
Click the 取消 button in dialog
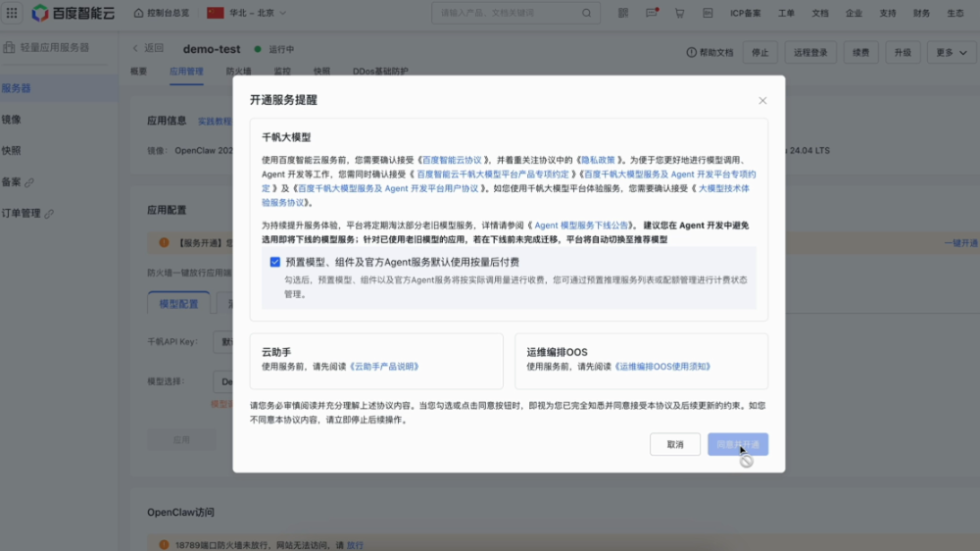pyautogui.click(x=675, y=444)
